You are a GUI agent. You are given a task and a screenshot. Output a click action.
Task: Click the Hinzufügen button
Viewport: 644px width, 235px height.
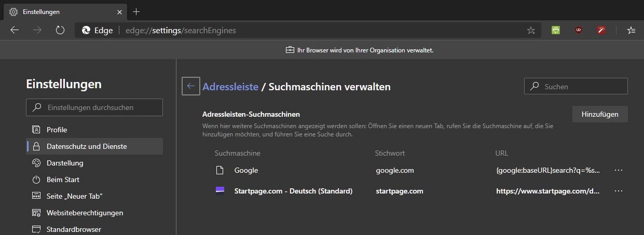(600, 114)
